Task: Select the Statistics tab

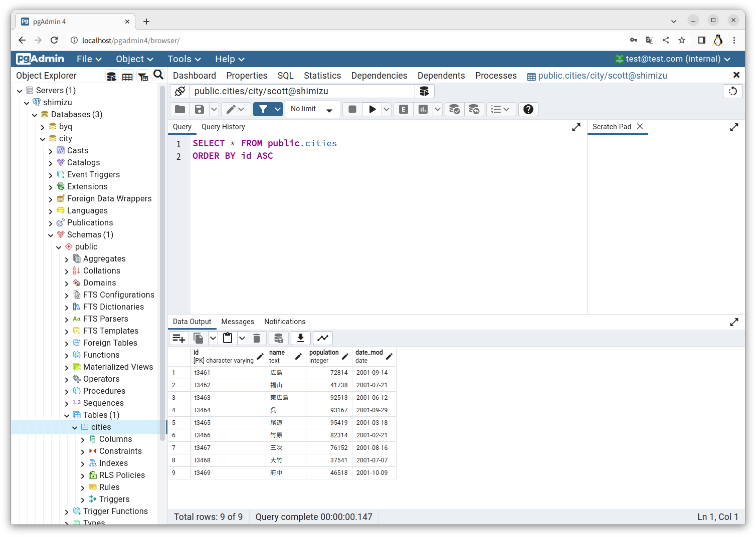Action: (322, 75)
